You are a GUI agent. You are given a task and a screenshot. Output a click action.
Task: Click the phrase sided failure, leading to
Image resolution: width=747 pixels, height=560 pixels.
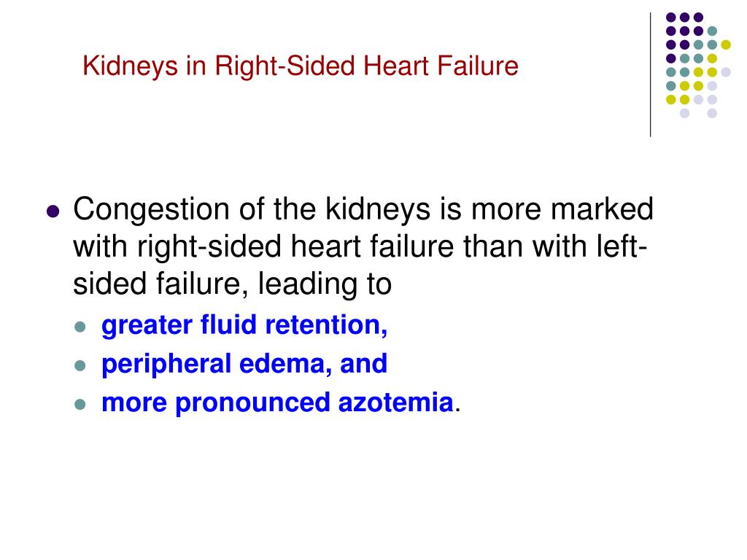[233, 284]
